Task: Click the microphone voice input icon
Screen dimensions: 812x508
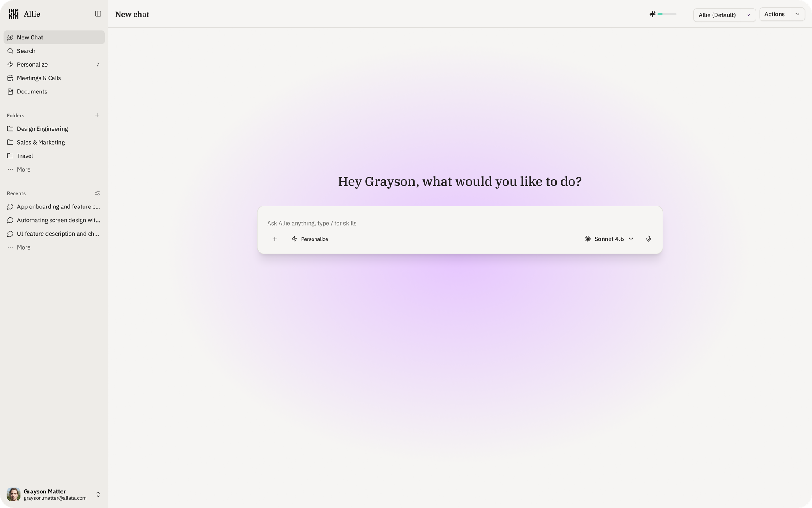Action: click(x=649, y=239)
